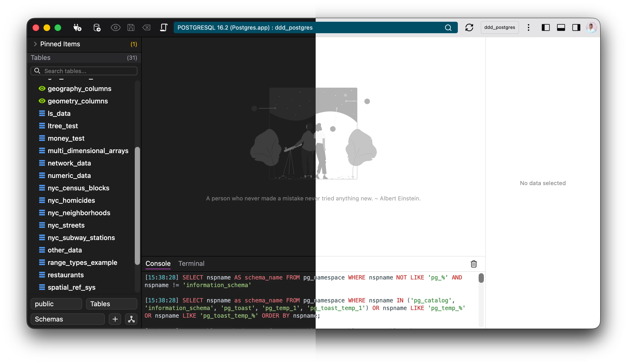
Task: Open the Tables type dropdown
Action: (x=111, y=304)
